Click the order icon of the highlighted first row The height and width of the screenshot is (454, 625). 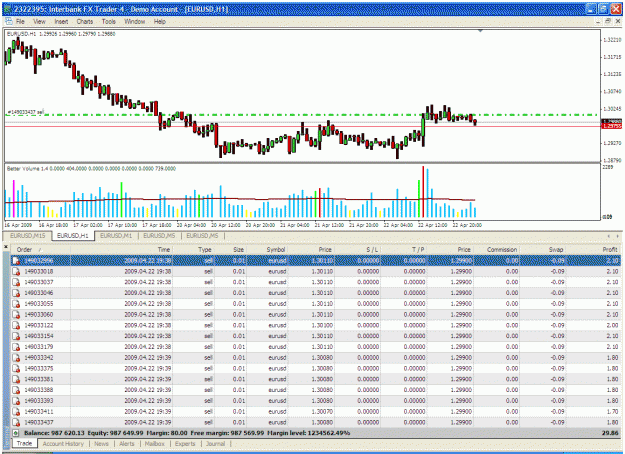tap(16, 261)
